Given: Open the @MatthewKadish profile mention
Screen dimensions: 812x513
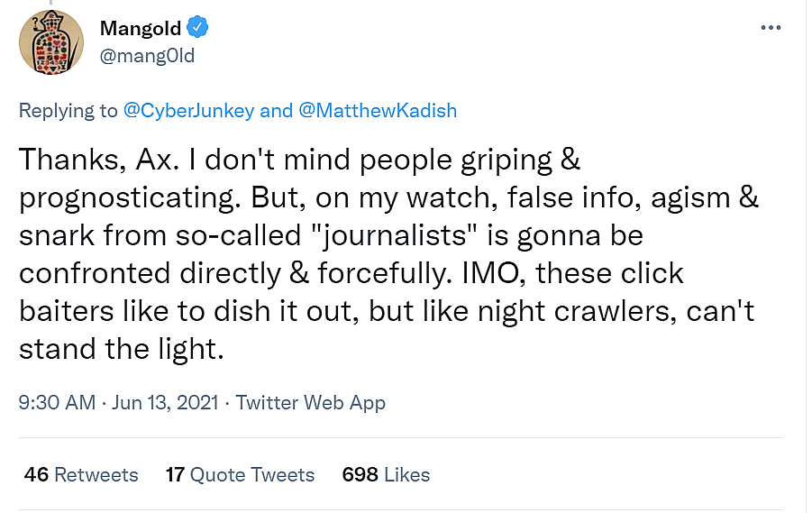Looking at the screenshot, I should pyautogui.click(x=378, y=111).
